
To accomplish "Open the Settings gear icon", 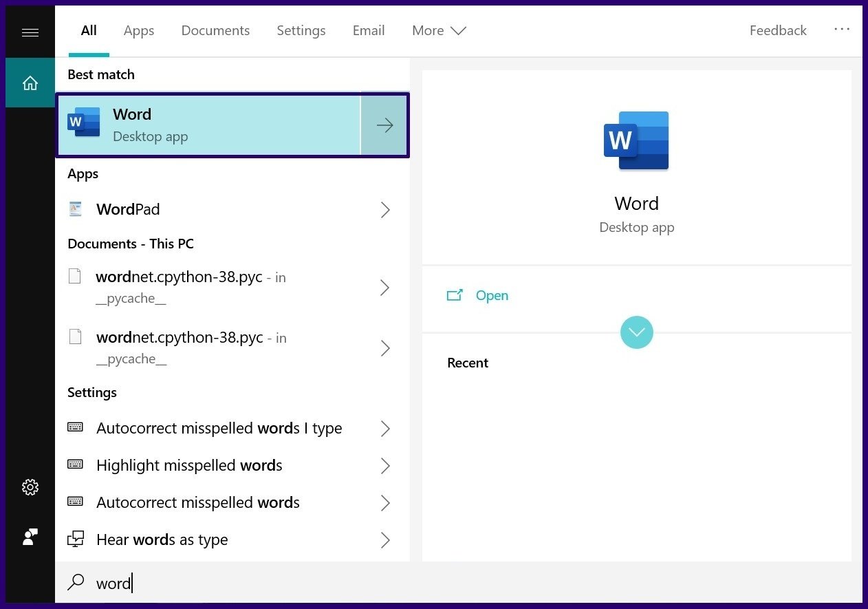I will coord(30,487).
